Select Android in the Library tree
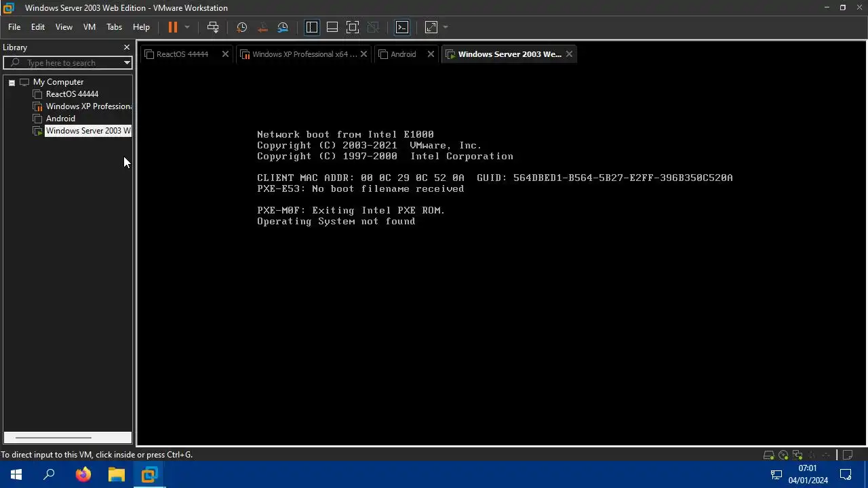Image resolution: width=868 pixels, height=488 pixels. [x=60, y=119]
